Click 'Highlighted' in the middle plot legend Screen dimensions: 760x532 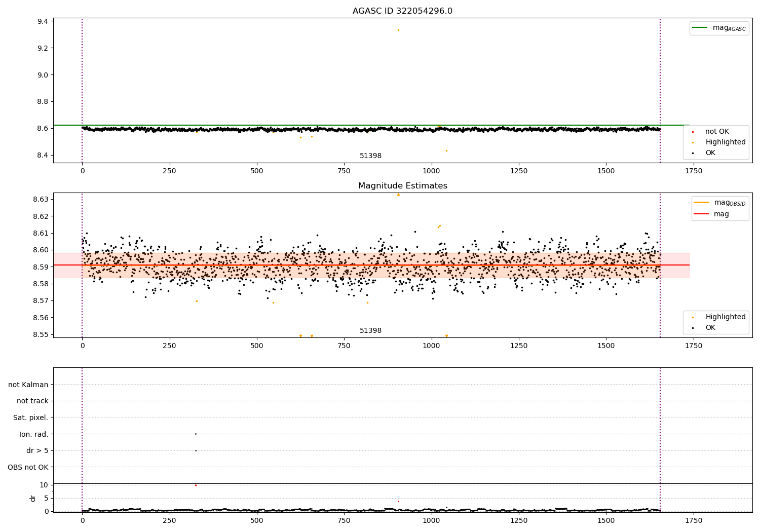tap(725, 317)
